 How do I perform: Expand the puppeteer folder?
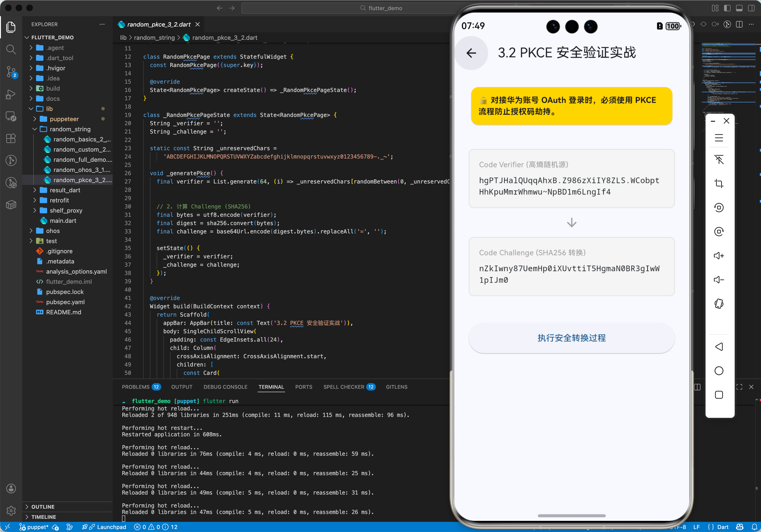pyautogui.click(x=64, y=119)
